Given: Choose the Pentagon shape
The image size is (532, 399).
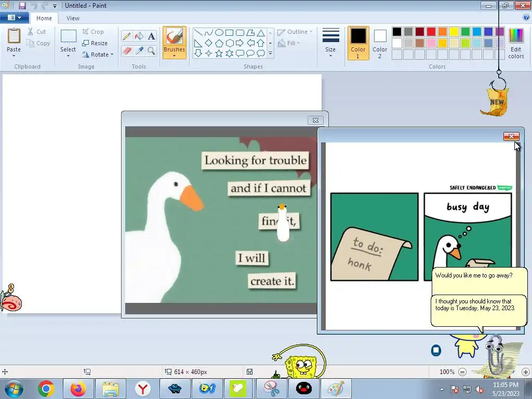Looking at the screenshot, I should click(219, 43).
